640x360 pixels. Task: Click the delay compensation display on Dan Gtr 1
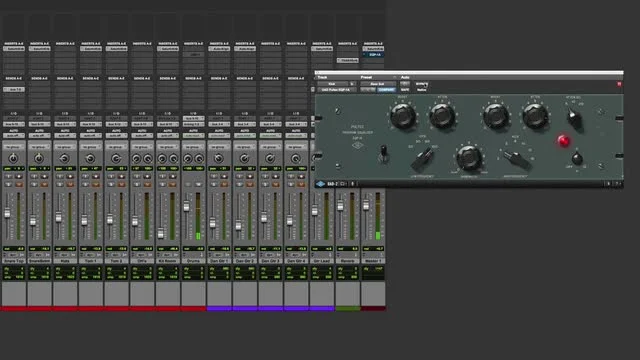coord(219,273)
